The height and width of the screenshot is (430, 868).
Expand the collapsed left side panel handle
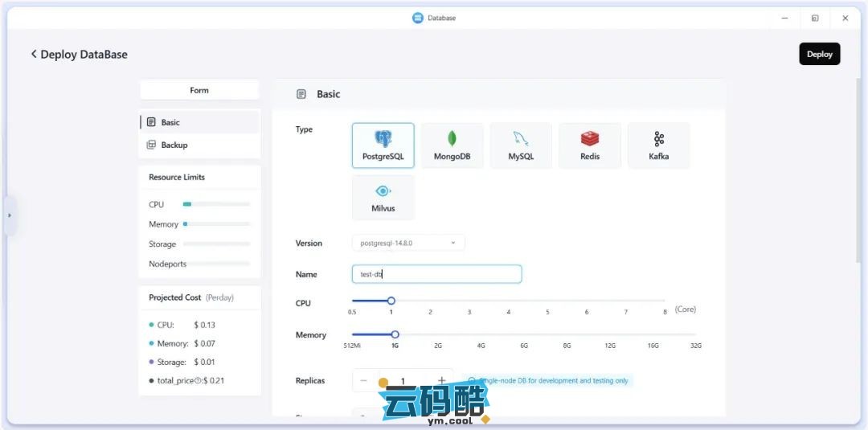click(10, 215)
